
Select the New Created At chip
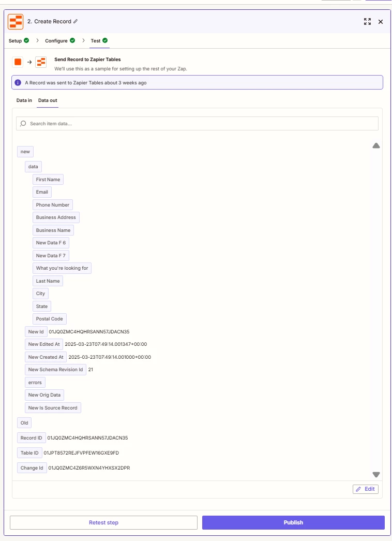(46, 357)
